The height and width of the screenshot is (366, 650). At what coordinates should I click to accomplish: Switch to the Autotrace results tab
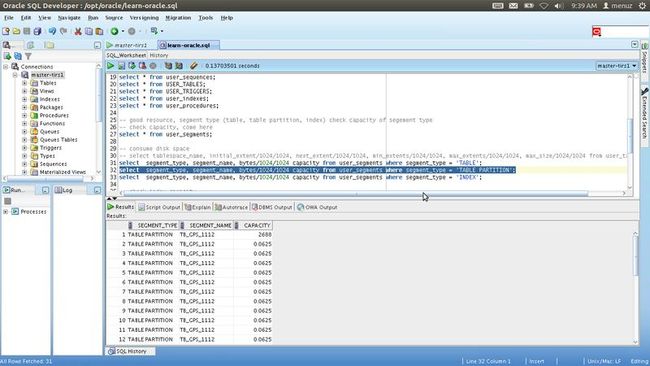click(231, 207)
